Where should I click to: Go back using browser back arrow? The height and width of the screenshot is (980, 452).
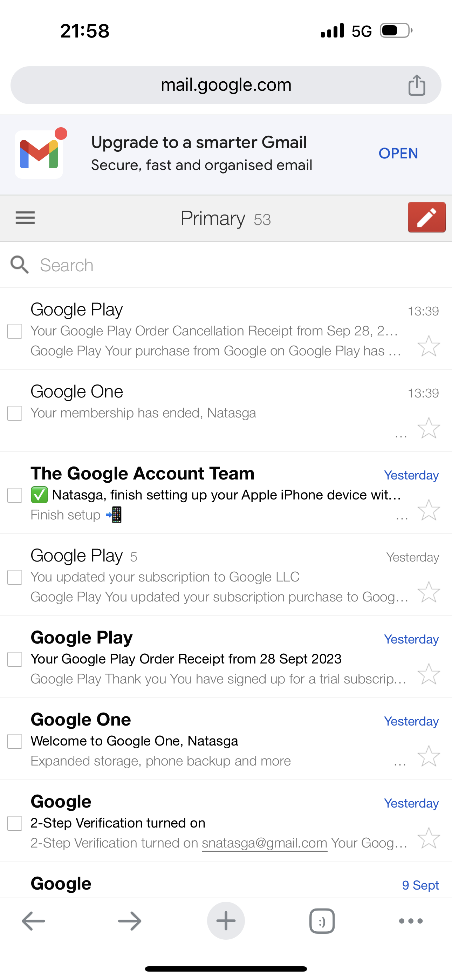(x=34, y=921)
